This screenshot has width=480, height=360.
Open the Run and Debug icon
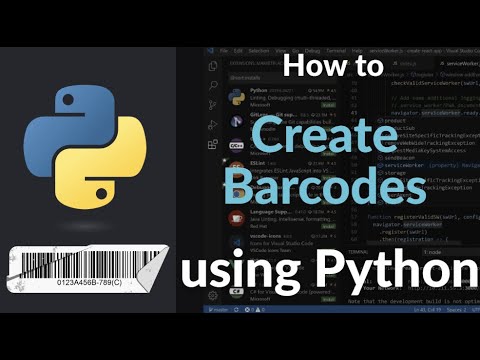[213, 125]
